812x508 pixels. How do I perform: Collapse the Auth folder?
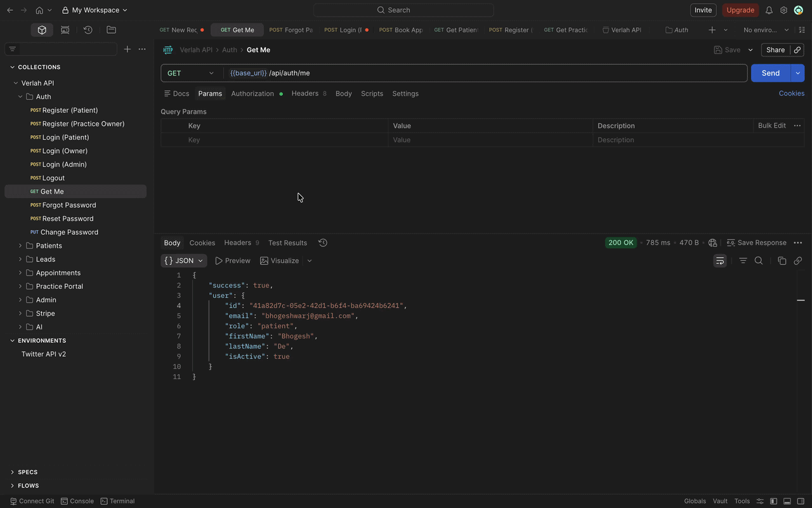click(x=20, y=97)
